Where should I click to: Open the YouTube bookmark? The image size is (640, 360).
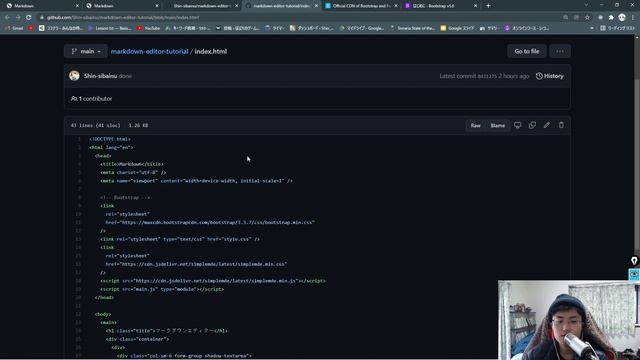pos(149,28)
